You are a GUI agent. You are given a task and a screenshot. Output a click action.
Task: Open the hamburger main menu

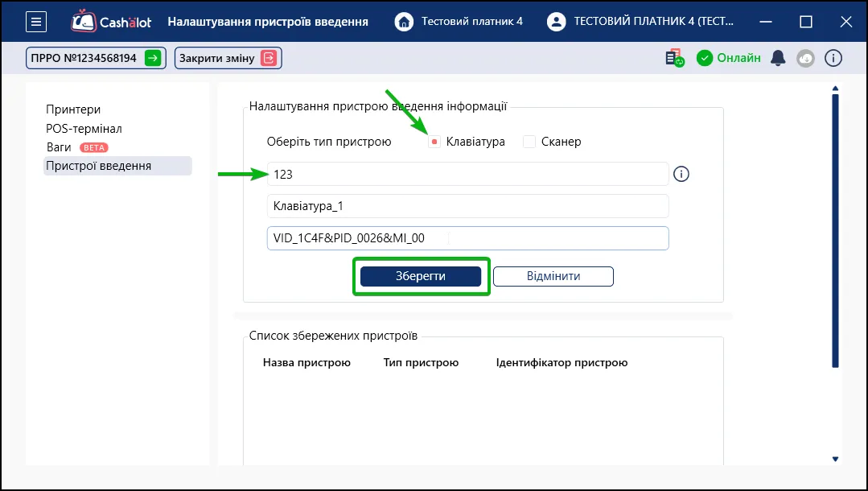click(x=36, y=22)
